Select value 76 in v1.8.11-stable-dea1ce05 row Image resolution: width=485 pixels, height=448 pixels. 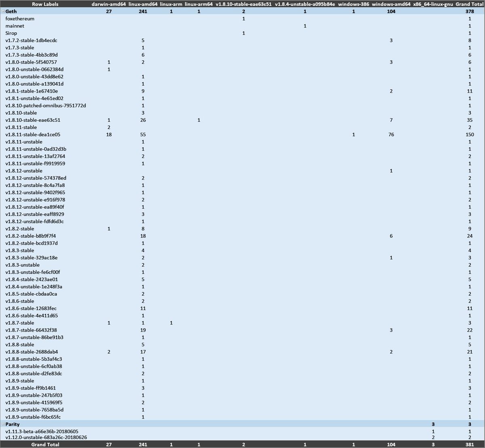(x=391, y=135)
